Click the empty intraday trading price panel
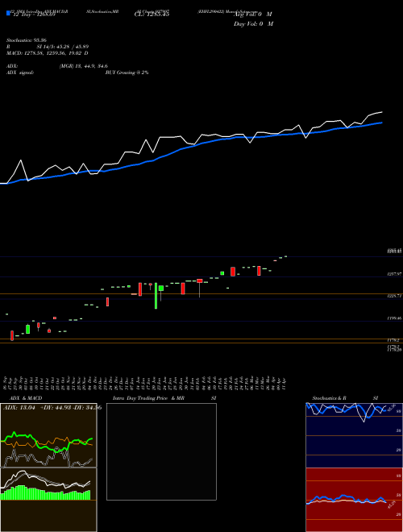 pyautogui.click(x=161, y=451)
